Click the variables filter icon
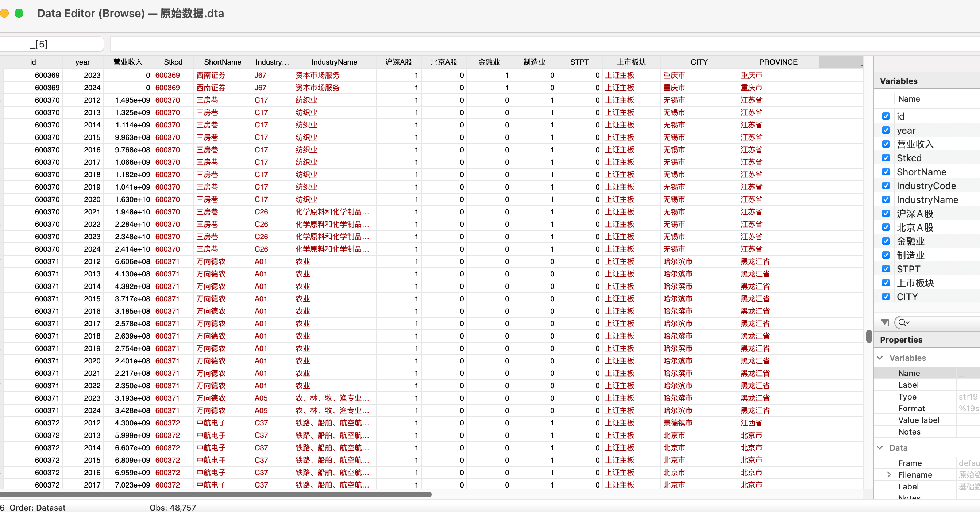 884,323
